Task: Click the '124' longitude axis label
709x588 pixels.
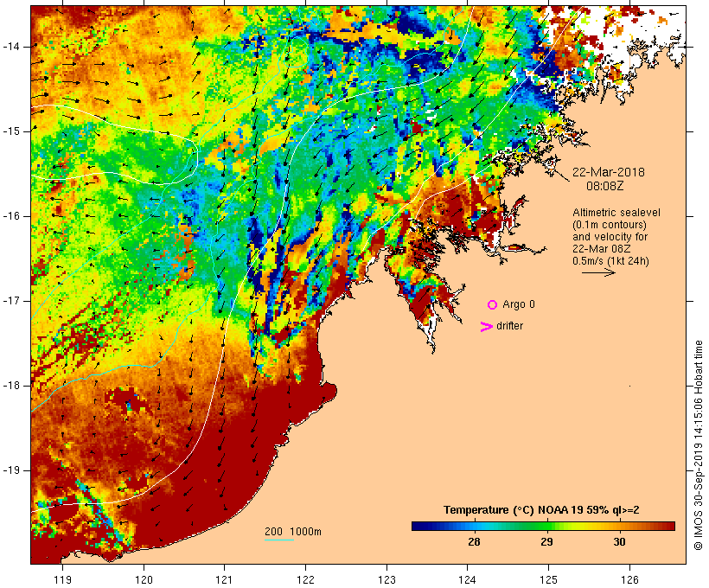Action: pyautogui.click(x=468, y=580)
